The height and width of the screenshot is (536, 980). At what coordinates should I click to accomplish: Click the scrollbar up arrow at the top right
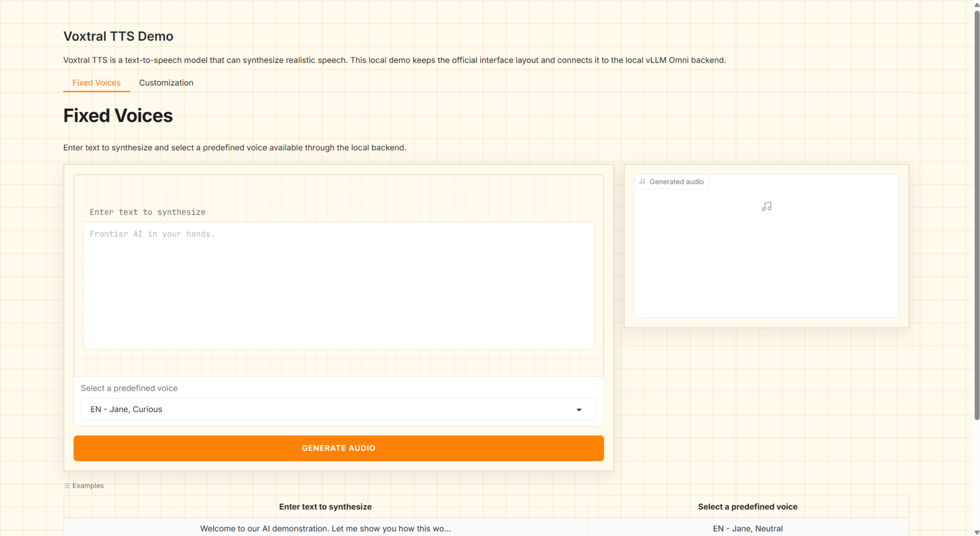(977, 4)
